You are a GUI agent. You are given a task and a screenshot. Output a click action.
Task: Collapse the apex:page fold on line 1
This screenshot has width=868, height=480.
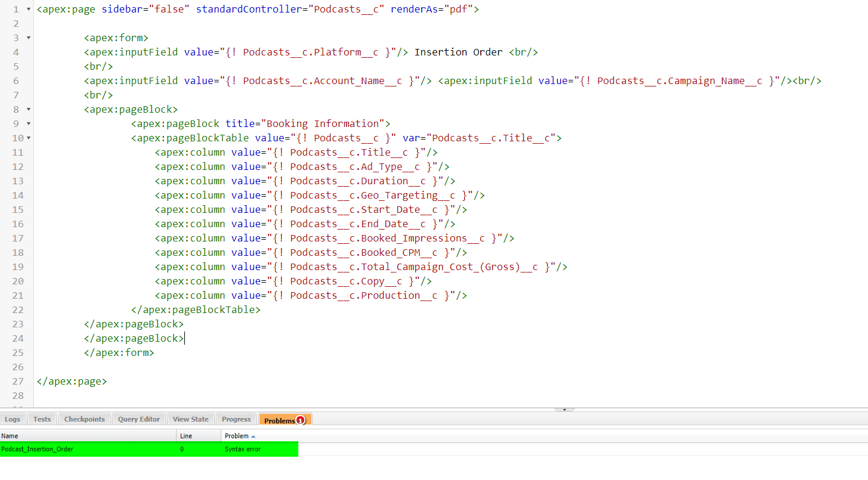click(x=27, y=9)
